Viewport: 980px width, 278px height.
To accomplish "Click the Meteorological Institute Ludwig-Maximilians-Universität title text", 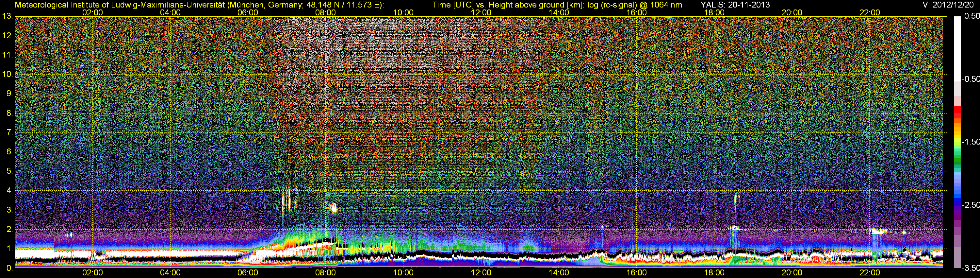I will [199, 5].
